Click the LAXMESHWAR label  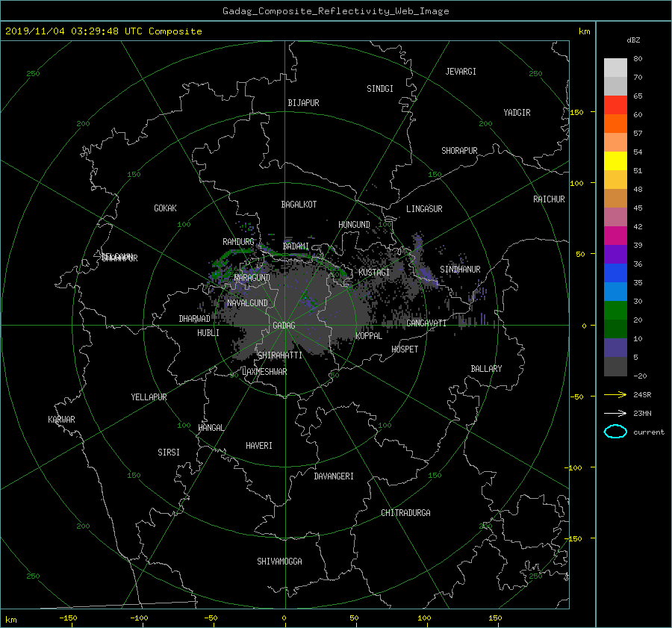pyautogui.click(x=265, y=372)
